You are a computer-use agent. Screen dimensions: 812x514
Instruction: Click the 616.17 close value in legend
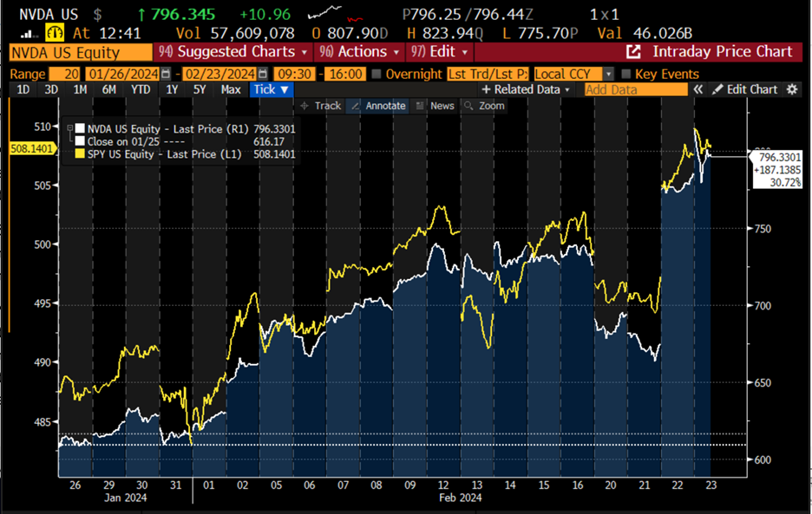click(x=269, y=141)
